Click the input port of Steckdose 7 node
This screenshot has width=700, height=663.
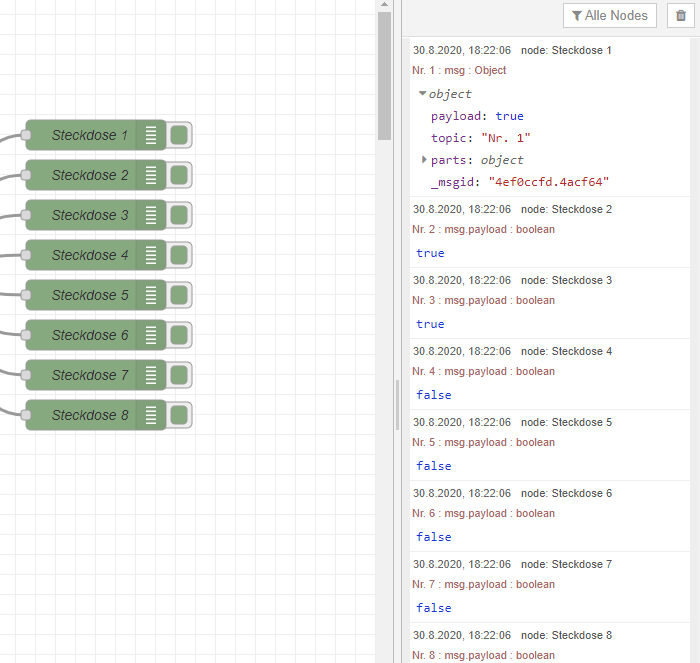(26, 375)
